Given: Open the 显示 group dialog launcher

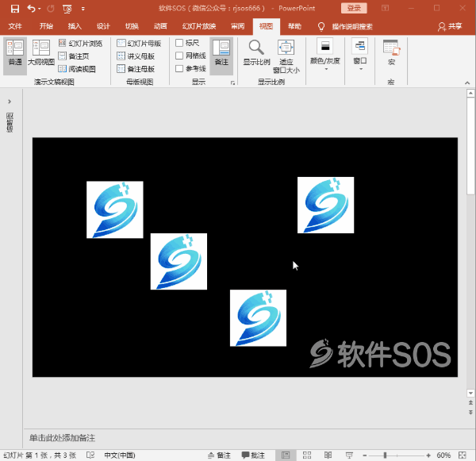Looking at the screenshot, I should pos(232,83).
